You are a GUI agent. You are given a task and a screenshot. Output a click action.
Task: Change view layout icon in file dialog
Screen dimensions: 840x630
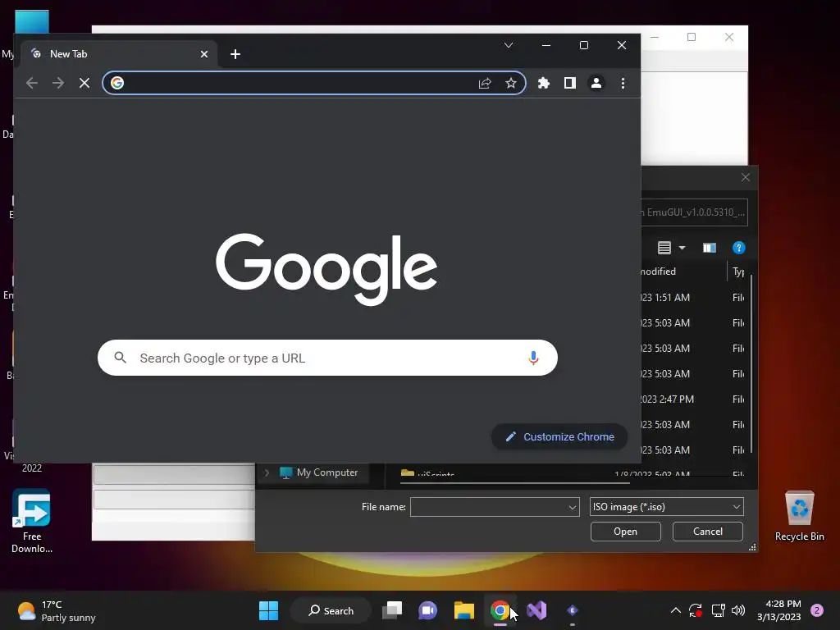(x=664, y=248)
